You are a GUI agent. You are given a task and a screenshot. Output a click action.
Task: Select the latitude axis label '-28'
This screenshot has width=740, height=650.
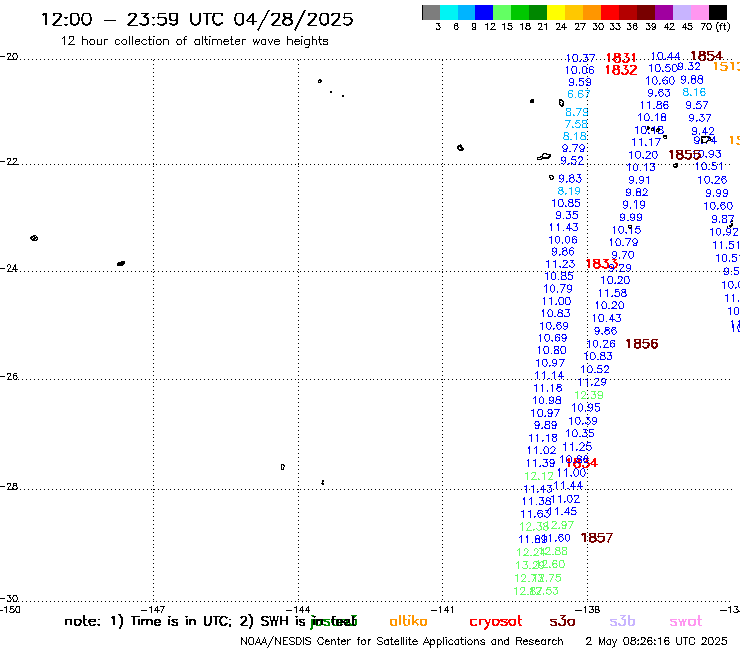point(9,486)
